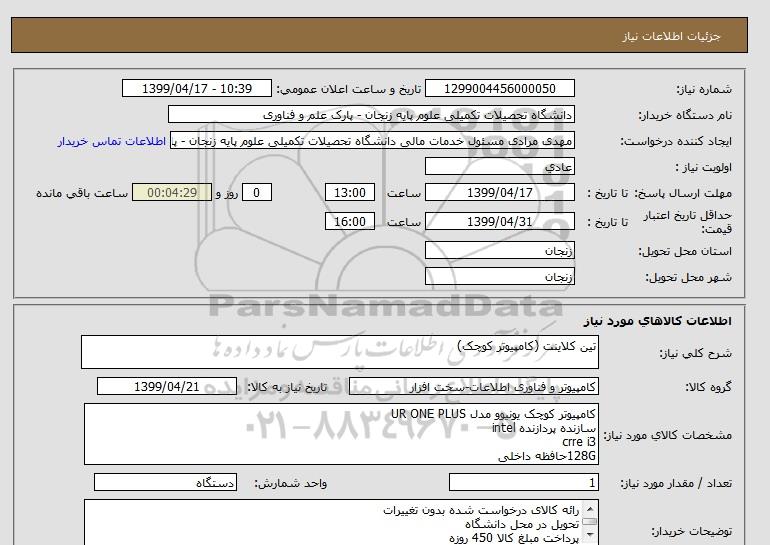Image resolution: width=770 pixels, height=545 pixels.
Task: Select the remaining time counter 00:04:29
Action: coord(172,192)
